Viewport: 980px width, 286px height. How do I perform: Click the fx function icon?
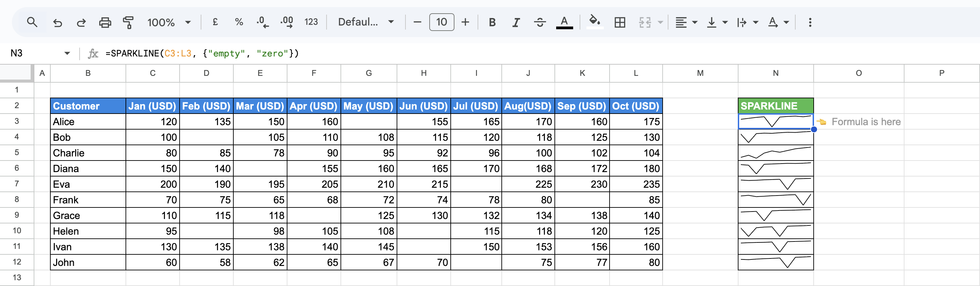pyautogui.click(x=93, y=53)
